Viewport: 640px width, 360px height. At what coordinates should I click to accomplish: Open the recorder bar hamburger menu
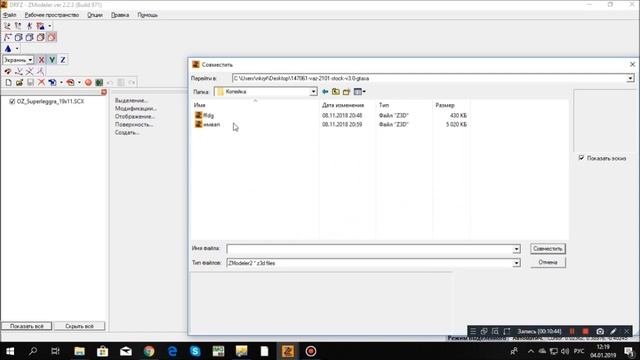[x=473, y=331]
